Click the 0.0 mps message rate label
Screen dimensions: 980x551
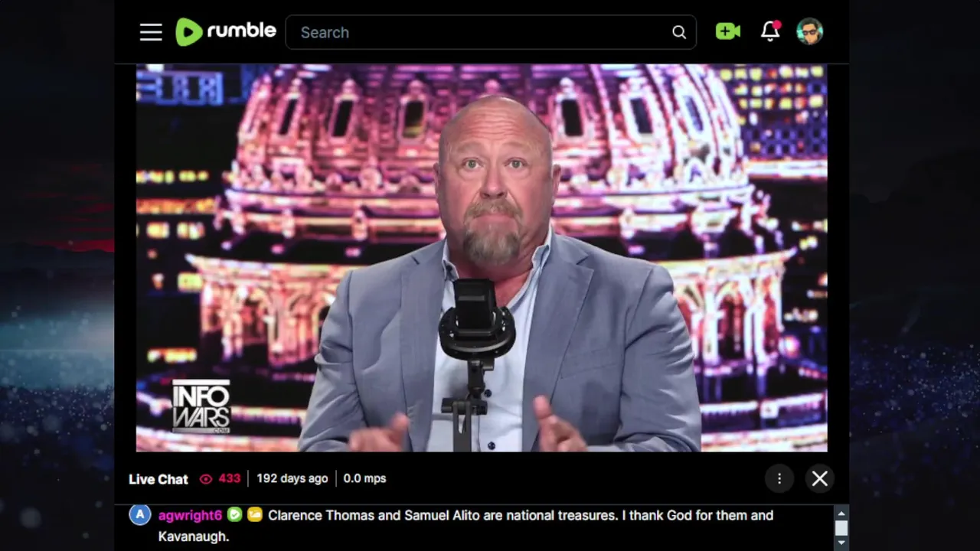click(x=364, y=478)
